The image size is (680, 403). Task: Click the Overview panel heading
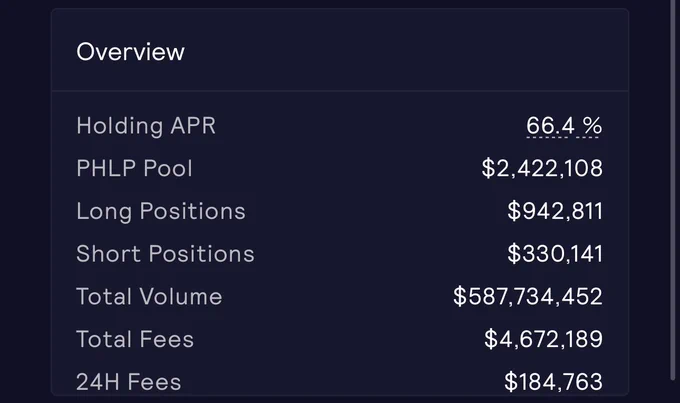131,52
